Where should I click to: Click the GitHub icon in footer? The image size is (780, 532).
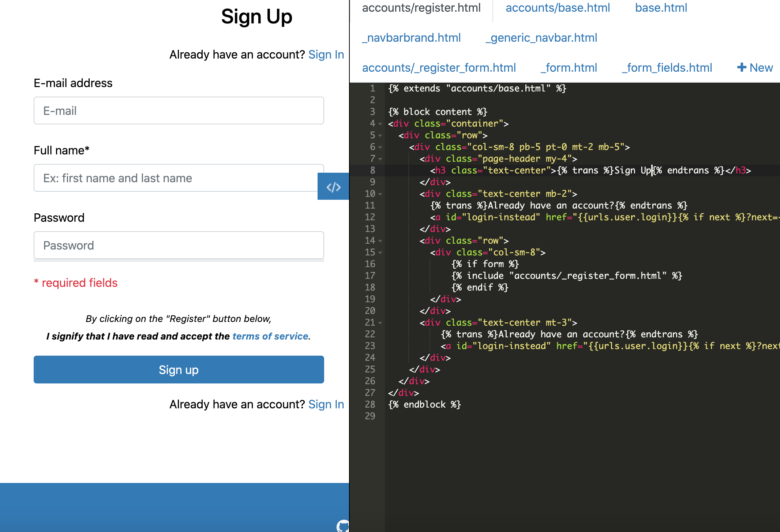343,526
